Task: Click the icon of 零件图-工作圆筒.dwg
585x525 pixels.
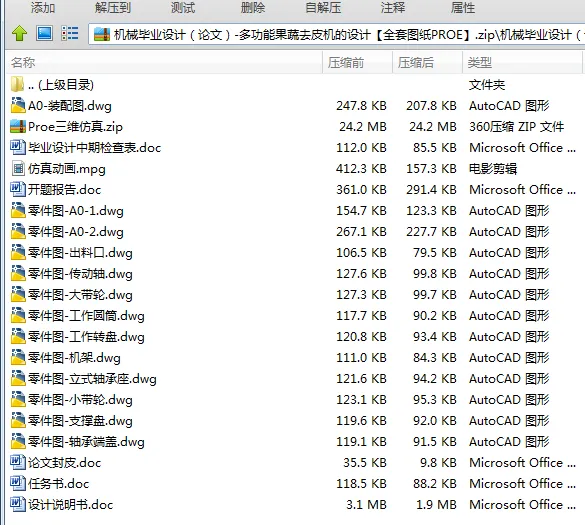Action: [x=18, y=315]
